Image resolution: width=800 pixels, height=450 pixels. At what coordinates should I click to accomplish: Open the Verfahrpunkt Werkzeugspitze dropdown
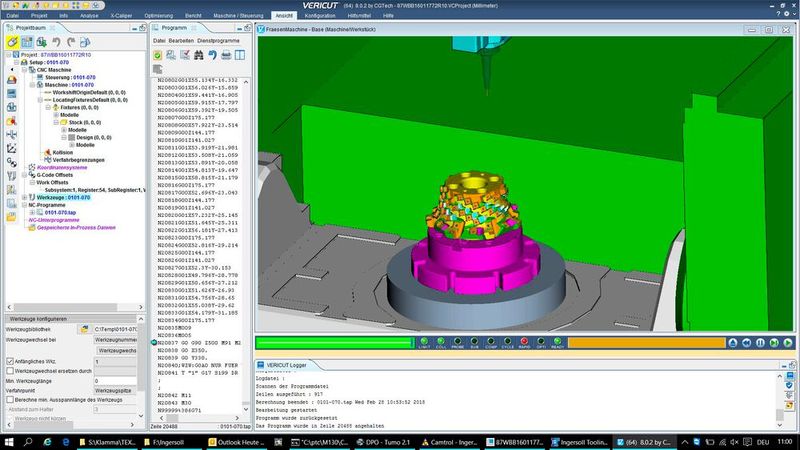(x=115, y=390)
